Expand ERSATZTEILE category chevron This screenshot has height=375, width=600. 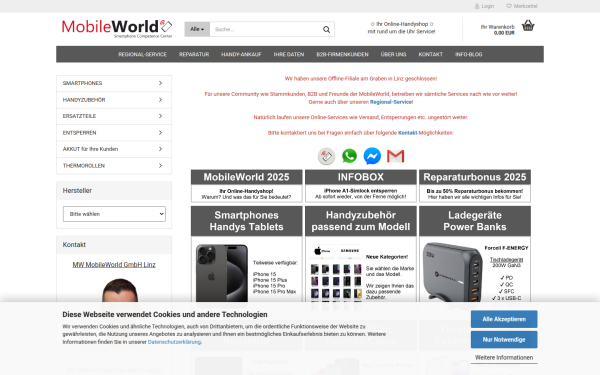[160, 116]
